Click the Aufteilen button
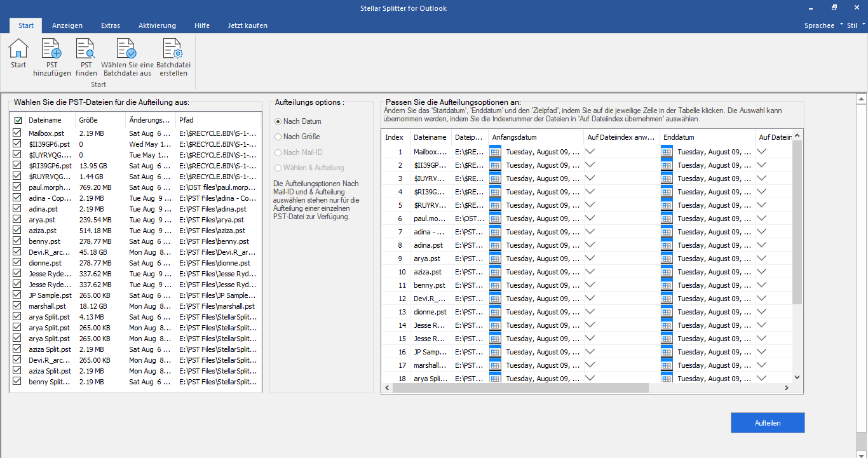The width and height of the screenshot is (868, 458). pos(768,423)
